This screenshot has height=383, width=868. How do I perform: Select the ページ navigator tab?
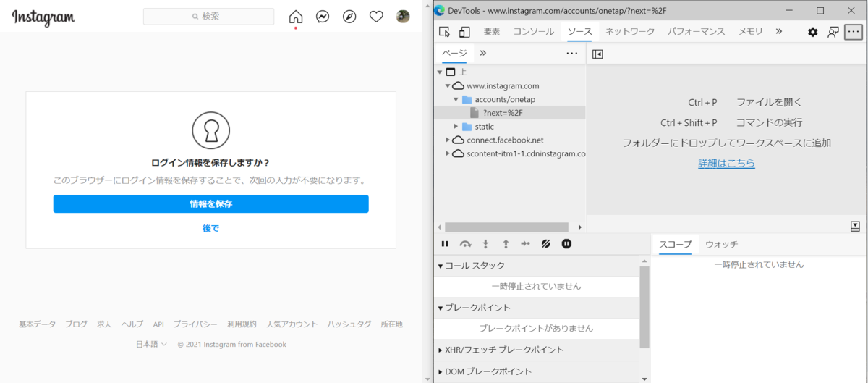click(x=454, y=54)
